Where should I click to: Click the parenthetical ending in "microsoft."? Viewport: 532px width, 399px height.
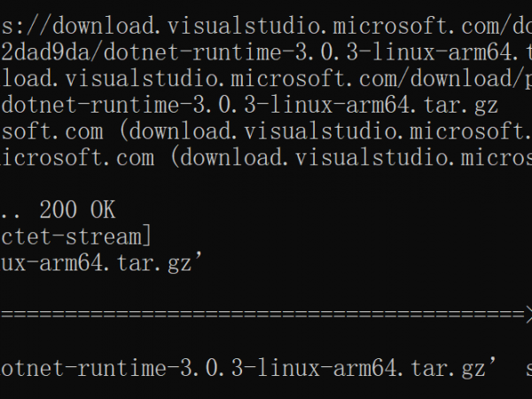click(326, 132)
